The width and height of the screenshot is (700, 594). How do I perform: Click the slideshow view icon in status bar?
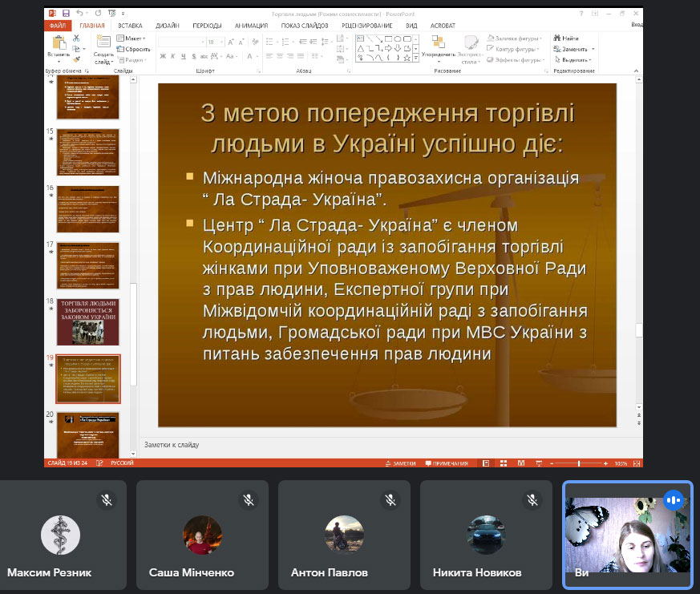pyautogui.click(x=539, y=463)
